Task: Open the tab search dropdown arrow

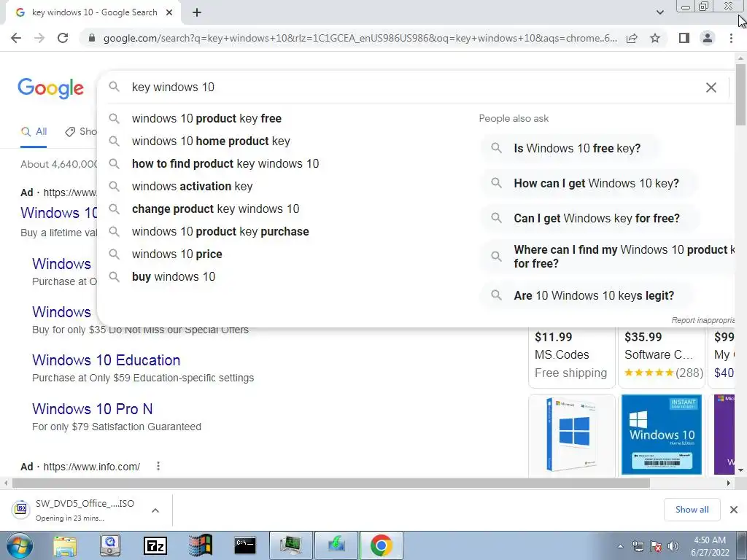Action: tap(659, 12)
